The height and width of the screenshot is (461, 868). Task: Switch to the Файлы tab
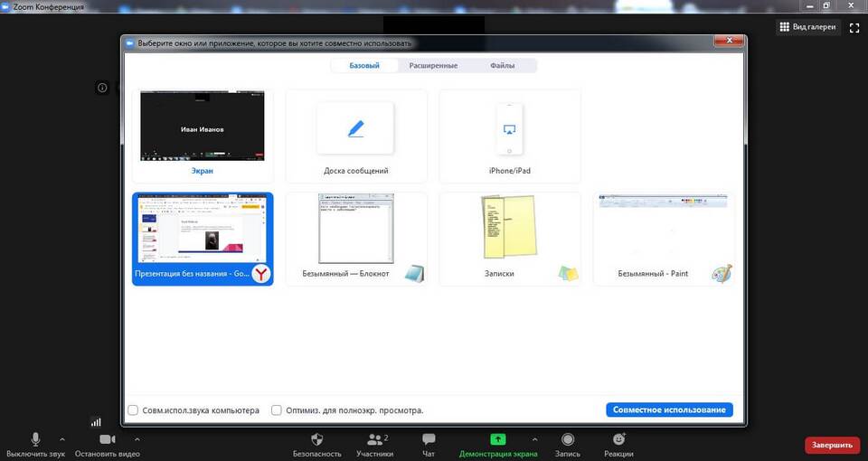pos(502,65)
